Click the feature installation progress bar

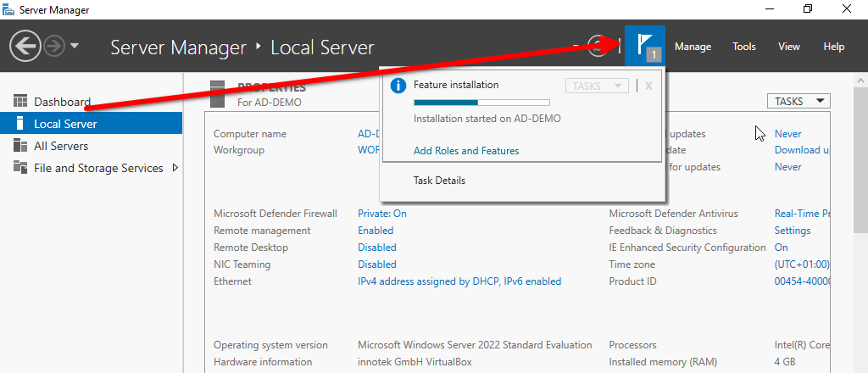481,103
